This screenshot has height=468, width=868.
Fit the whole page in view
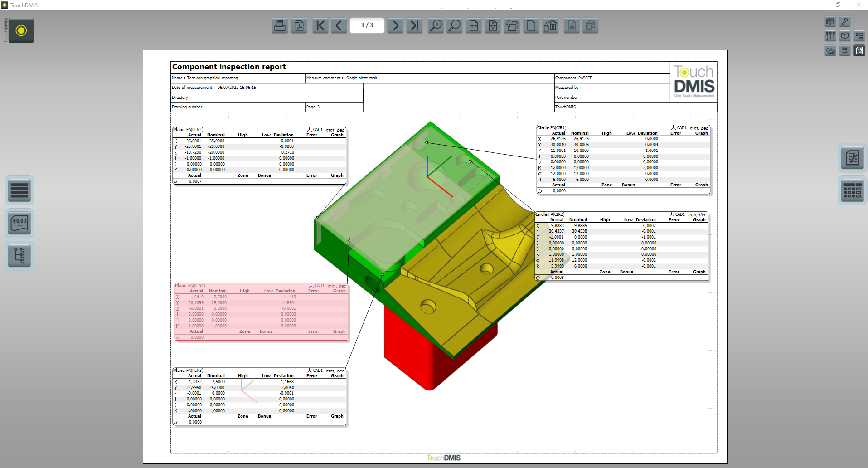pos(493,26)
